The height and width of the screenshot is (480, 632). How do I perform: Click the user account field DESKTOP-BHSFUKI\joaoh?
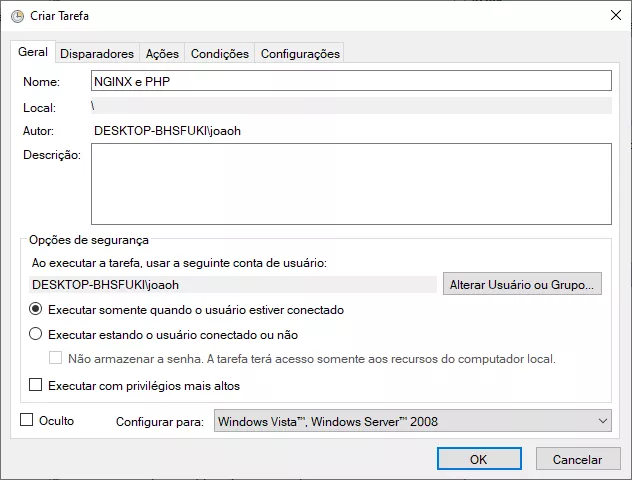(x=233, y=285)
